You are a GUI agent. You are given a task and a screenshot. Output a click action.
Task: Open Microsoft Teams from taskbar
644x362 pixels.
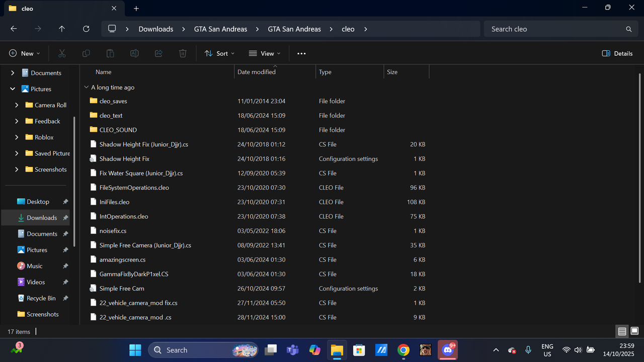pyautogui.click(x=292, y=350)
